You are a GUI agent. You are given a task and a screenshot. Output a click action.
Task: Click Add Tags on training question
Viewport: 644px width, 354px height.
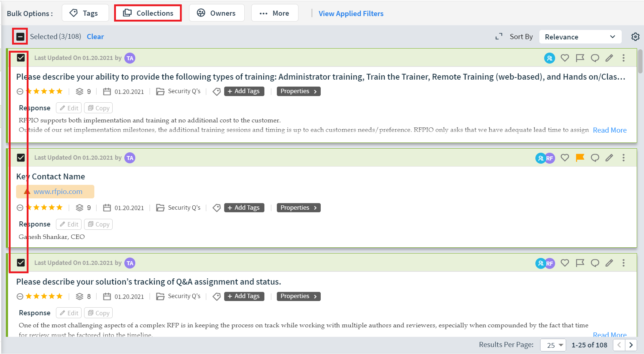[x=244, y=91]
